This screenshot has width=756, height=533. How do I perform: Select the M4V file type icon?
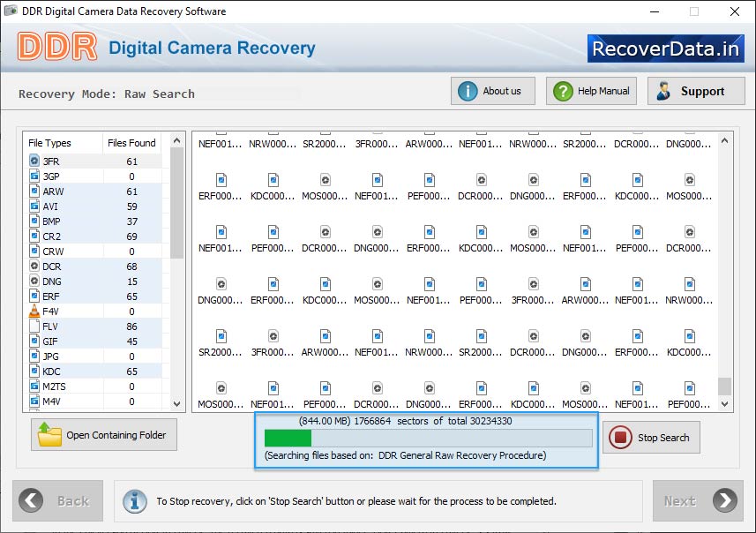point(34,401)
